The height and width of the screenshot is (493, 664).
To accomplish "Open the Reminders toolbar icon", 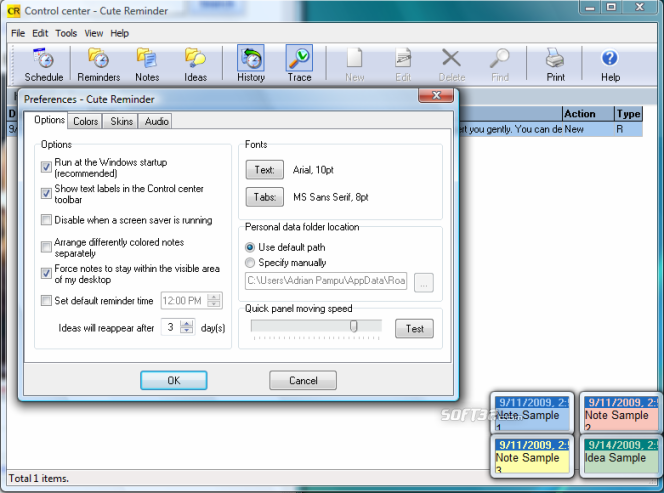I will (x=99, y=64).
